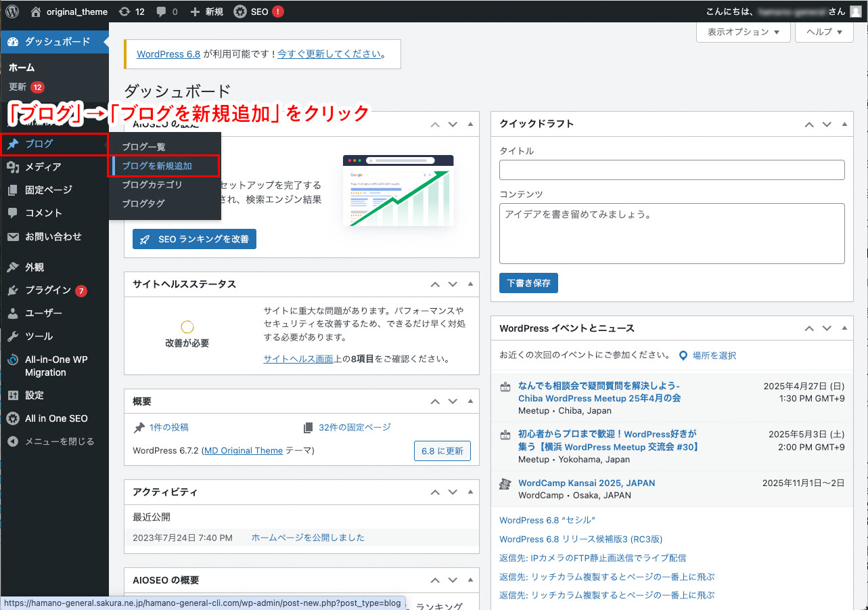Click SEO ランキングを改善 button
This screenshot has width=868, height=610.
click(x=194, y=239)
